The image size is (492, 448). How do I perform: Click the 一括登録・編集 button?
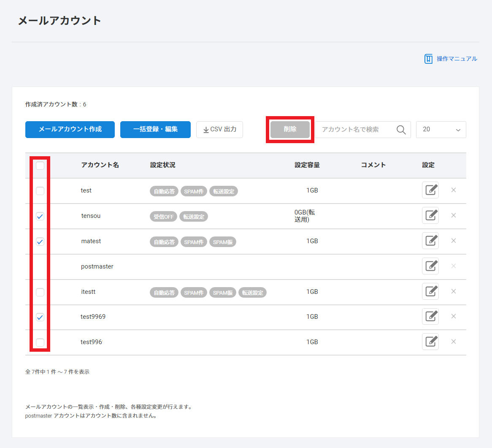pyautogui.click(x=155, y=130)
